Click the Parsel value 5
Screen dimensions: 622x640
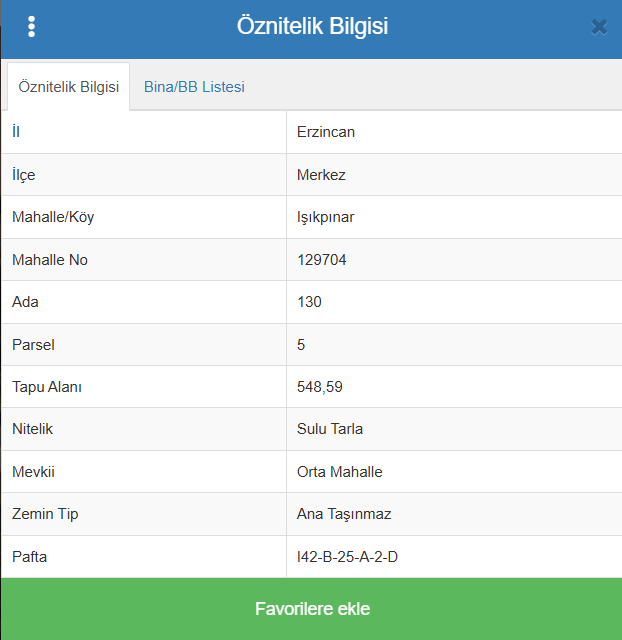click(x=301, y=345)
